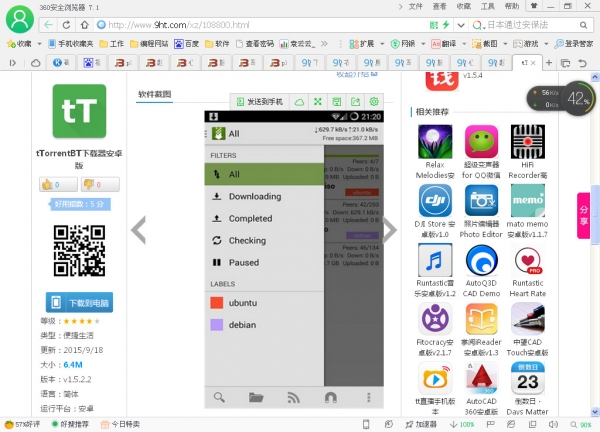Image resolution: width=600 pixels, height=432 pixels.
Task: Click the 翻译 translate tool
Action: coord(444,44)
